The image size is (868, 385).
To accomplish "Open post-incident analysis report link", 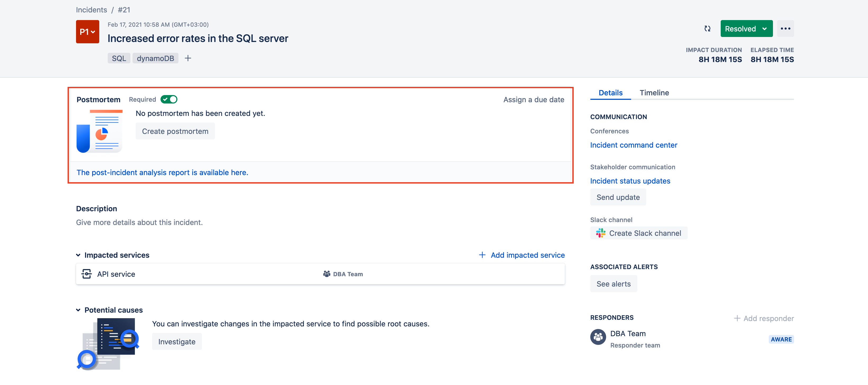I will pyautogui.click(x=162, y=172).
